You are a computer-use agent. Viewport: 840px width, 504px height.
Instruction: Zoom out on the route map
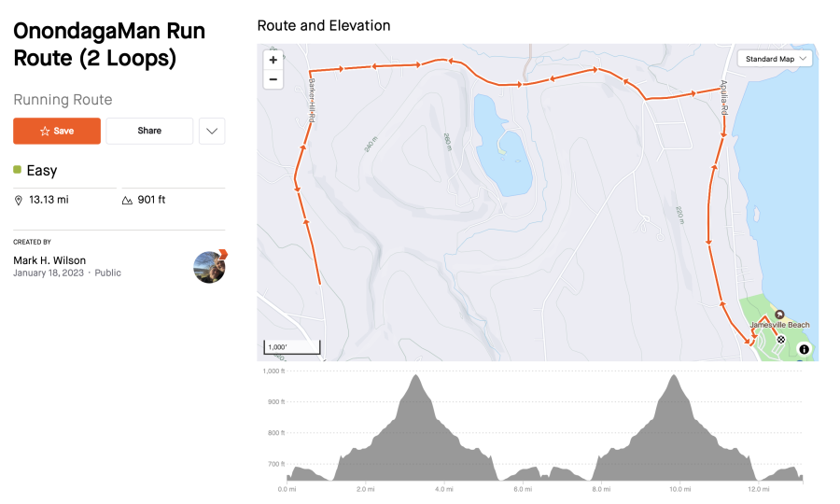click(x=273, y=79)
